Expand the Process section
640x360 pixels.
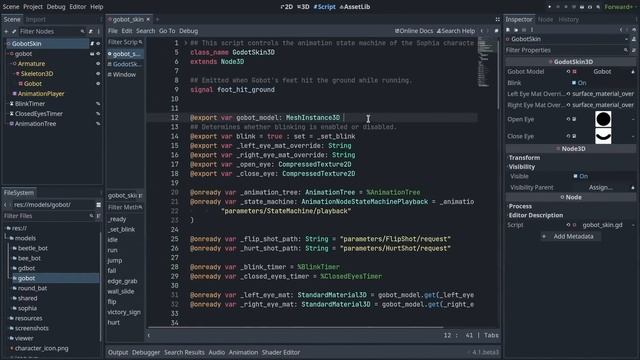(520, 206)
